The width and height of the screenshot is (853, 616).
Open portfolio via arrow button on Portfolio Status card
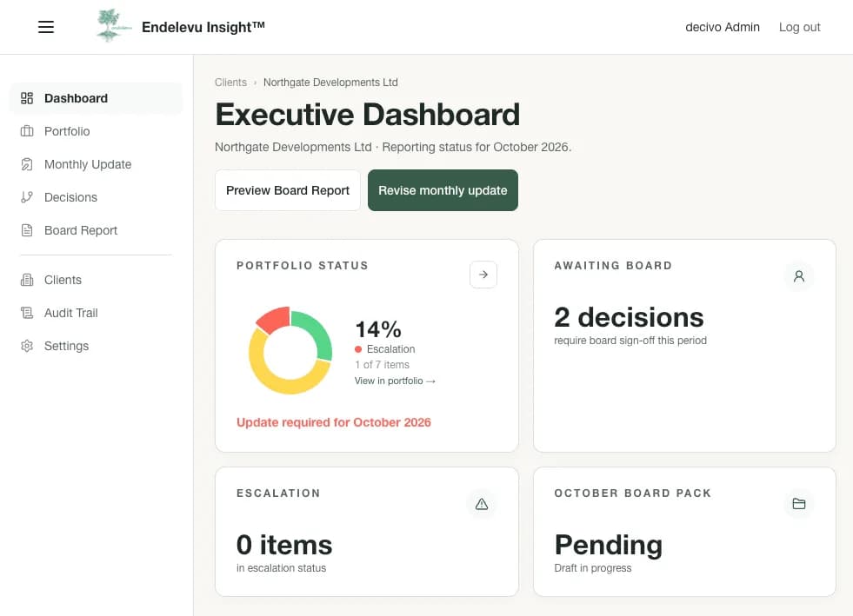pos(483,275)
